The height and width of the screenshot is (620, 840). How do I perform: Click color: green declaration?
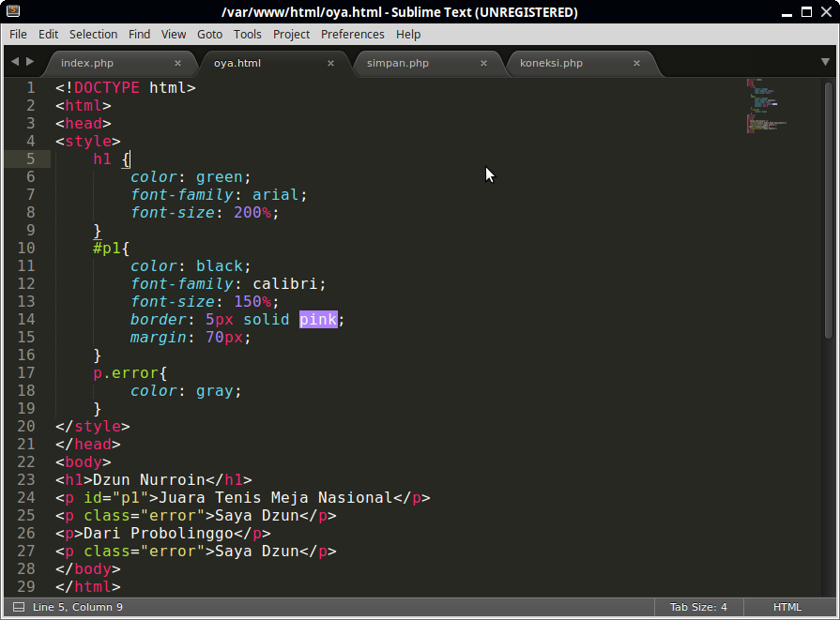(191, 177)
